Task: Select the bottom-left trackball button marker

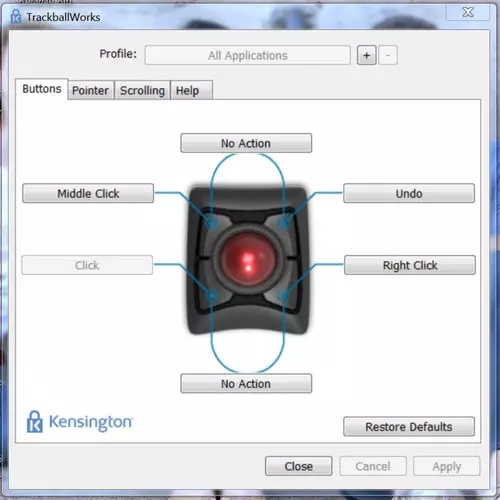Action: coord(211,295)
